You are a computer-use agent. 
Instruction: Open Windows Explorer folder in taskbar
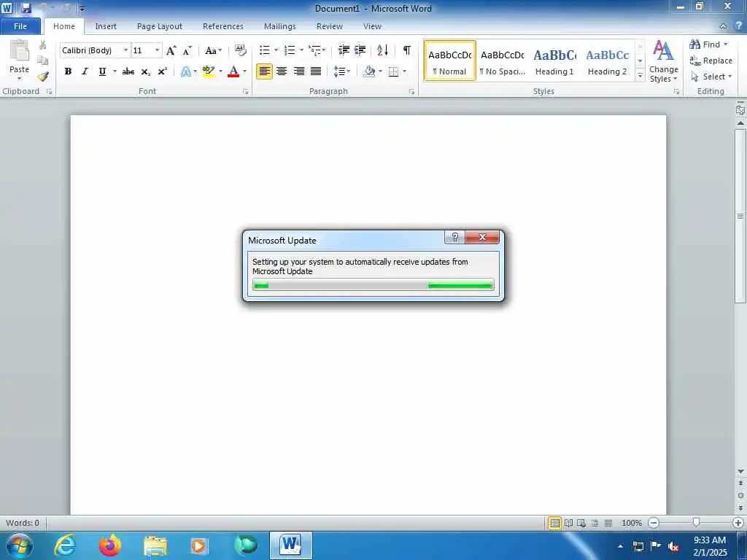[x=155, y=545]
